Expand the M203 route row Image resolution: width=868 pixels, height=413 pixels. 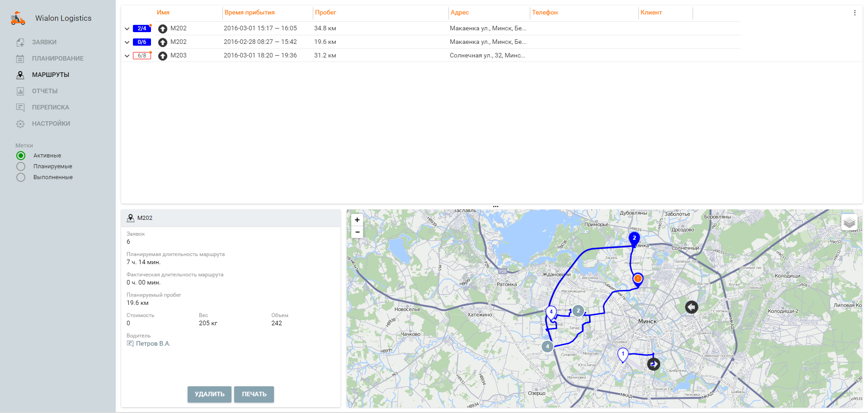127,56
